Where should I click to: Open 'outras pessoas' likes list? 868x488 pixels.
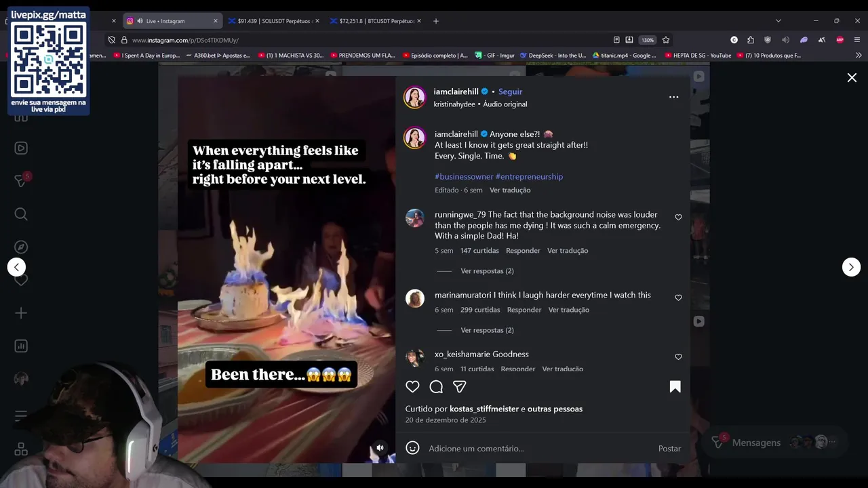click(x=555, y=409)
